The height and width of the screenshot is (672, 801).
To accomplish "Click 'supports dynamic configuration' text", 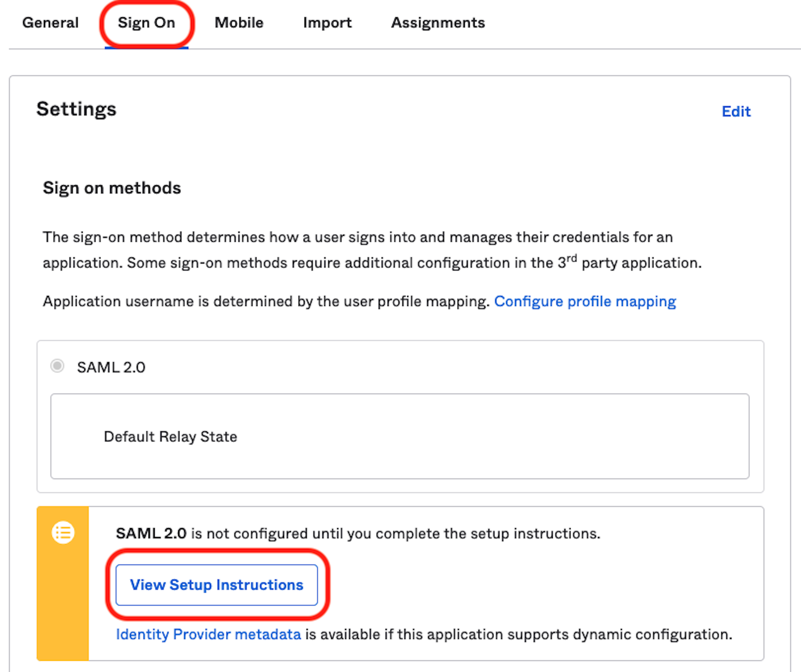I will coord(617,634).
